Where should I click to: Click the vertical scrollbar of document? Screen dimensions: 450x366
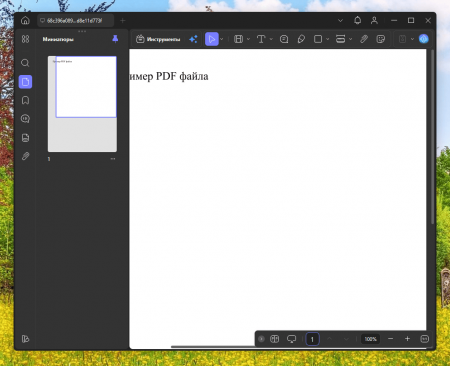click(432, 137)
